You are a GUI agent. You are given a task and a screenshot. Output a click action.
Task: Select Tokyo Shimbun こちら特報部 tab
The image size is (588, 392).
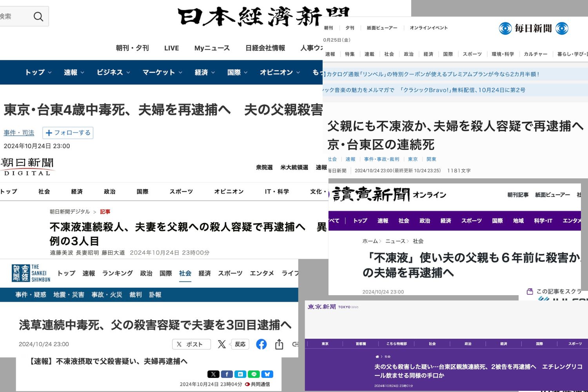(x=396, y=344)
